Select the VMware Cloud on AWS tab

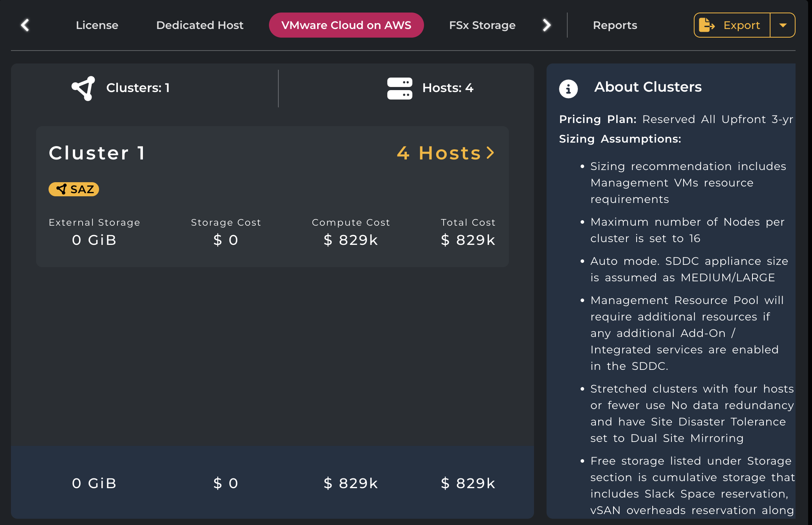(346, 25)
